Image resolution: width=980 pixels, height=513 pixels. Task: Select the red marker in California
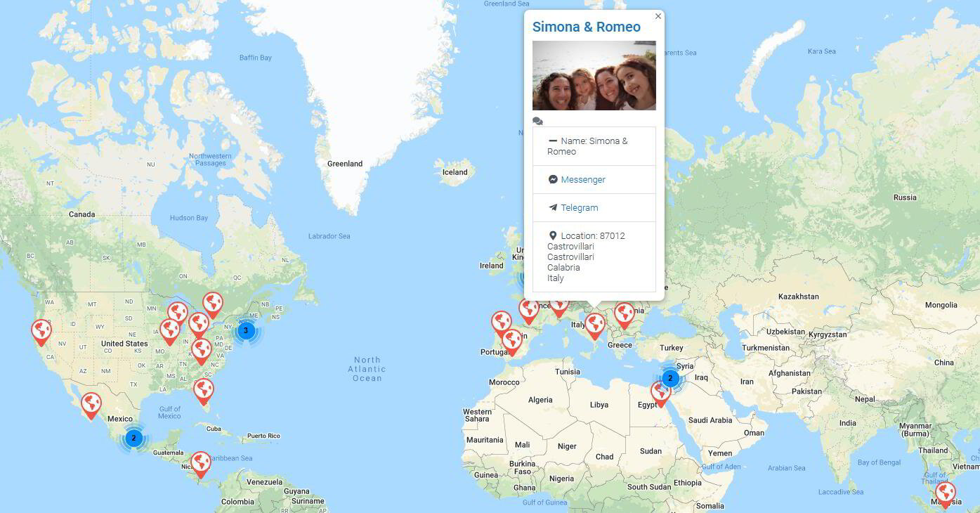(x=41, y=328)
